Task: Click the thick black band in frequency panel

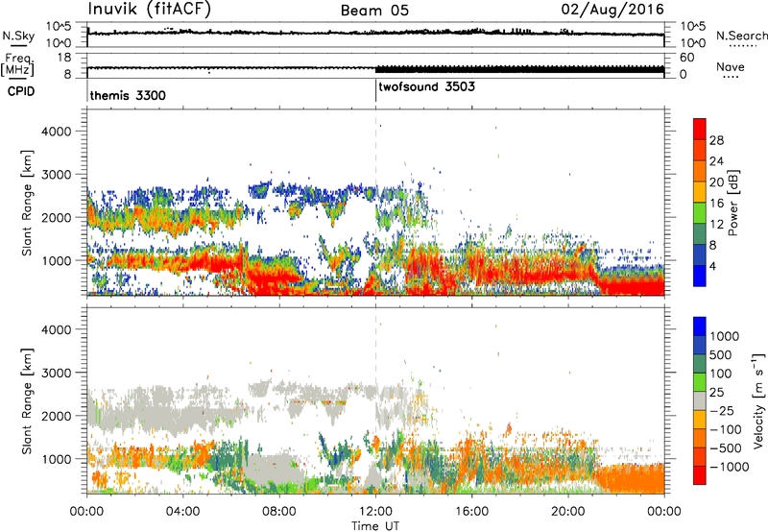Action: click(x=519, y=69)
